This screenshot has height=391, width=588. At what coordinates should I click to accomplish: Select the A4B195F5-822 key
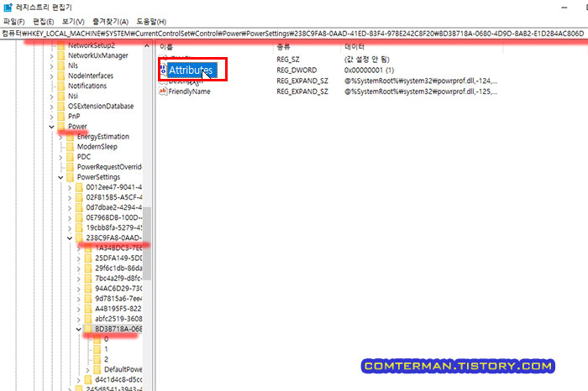tap(118, 308)
